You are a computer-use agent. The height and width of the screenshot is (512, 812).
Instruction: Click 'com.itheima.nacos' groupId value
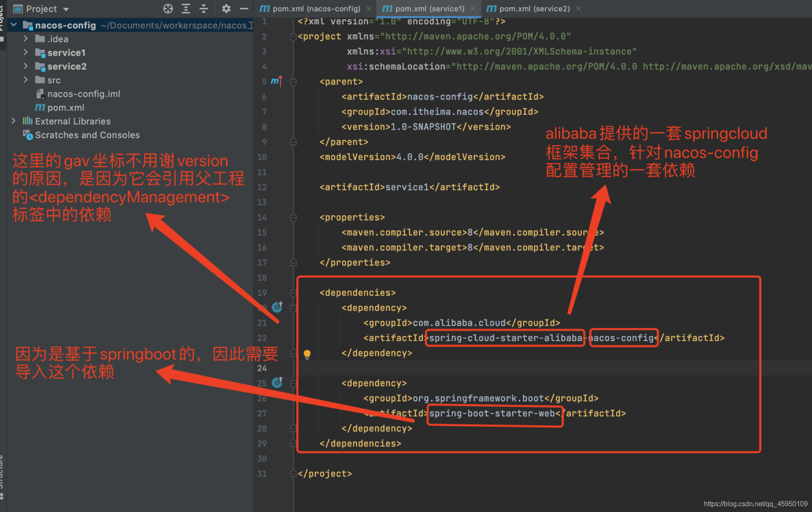tap(437, 112)
